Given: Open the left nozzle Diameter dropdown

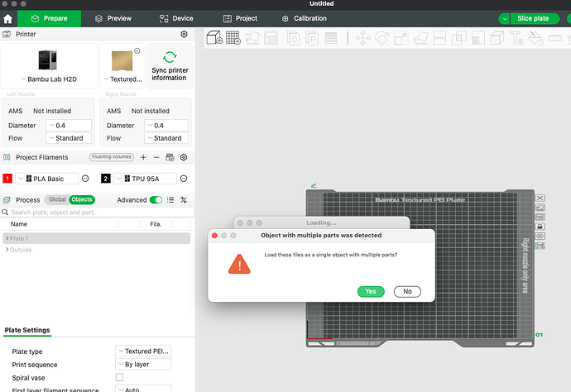Looking at the screenshot, I should click(69, 125).
